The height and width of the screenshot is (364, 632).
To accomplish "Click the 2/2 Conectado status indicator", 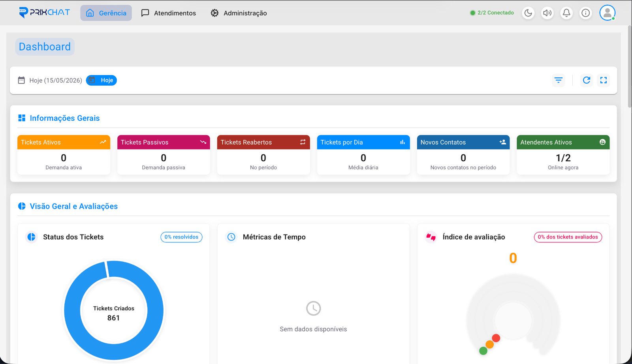I will (x=492, y=13).
